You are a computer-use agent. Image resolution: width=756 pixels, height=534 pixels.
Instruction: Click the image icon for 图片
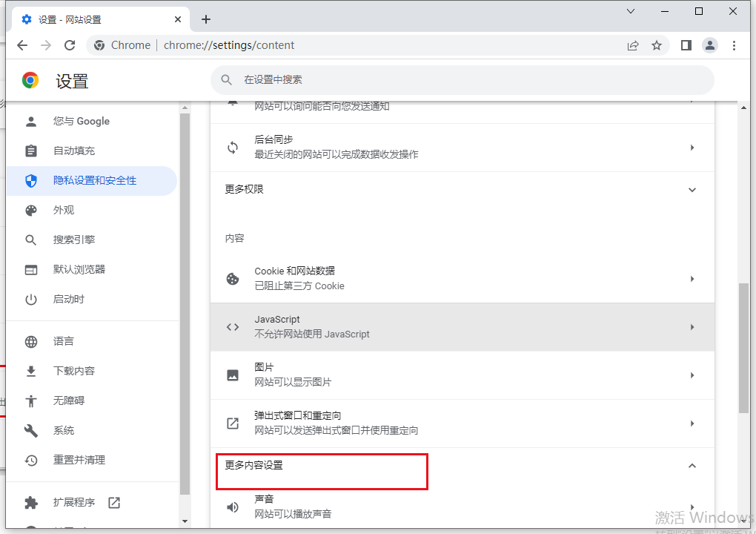(x=233, y=375)
